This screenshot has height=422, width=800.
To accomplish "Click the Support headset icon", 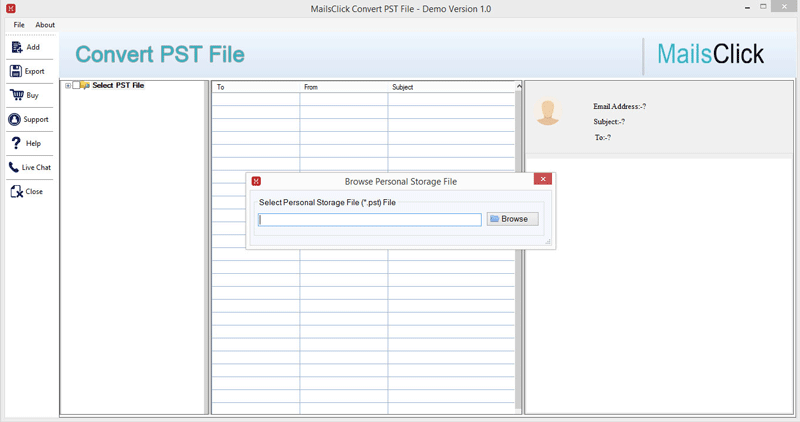I will (x=14, y=119).
